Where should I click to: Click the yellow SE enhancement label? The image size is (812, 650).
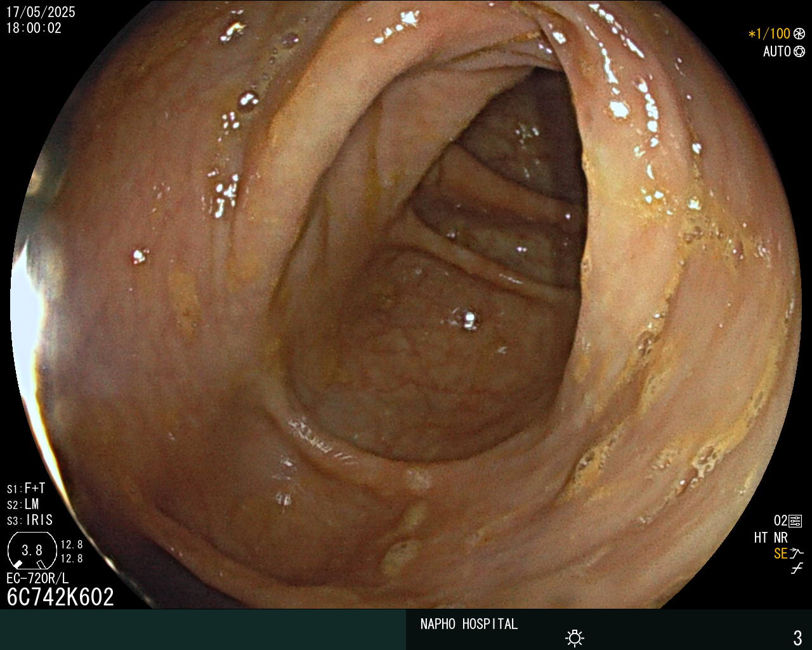[x=780, y=554]
